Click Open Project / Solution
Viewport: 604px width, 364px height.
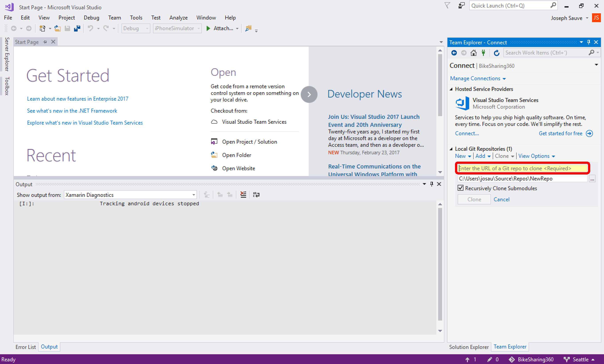tap(249, 142)
